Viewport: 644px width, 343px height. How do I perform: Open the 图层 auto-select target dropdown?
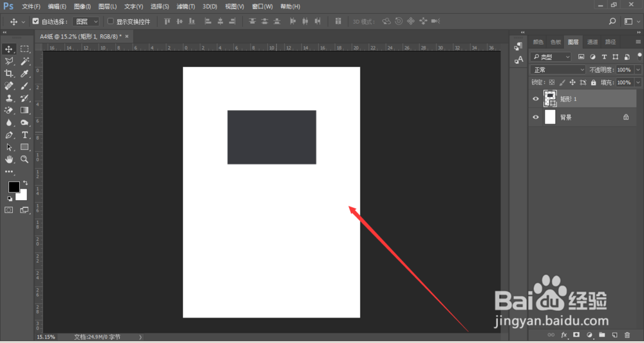[x=86, y=21]
